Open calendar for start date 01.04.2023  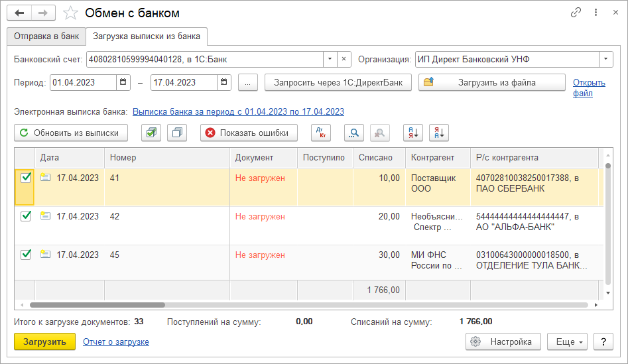[x=123, y=83]
